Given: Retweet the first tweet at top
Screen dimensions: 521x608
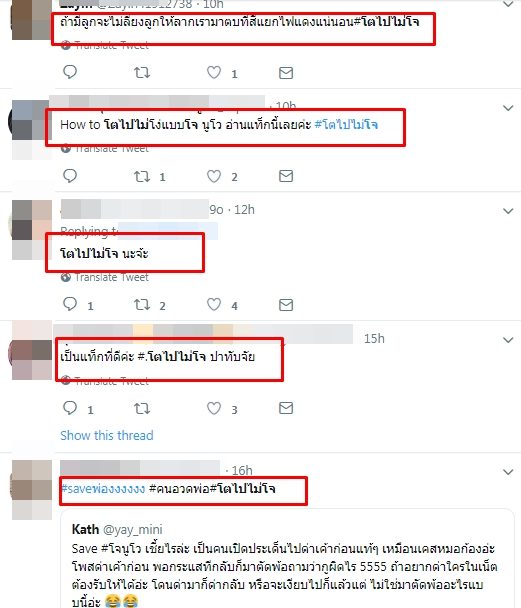Looking at the screenshot, I should 142,73.
